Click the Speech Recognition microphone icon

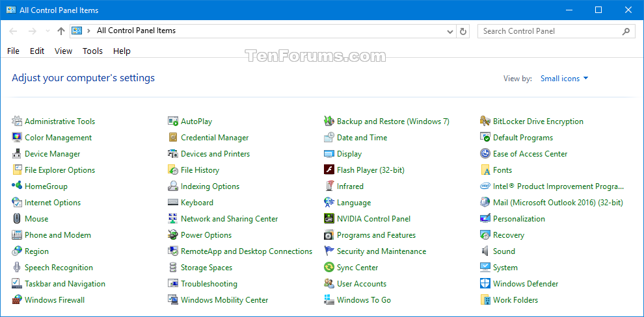coord(17,268)
